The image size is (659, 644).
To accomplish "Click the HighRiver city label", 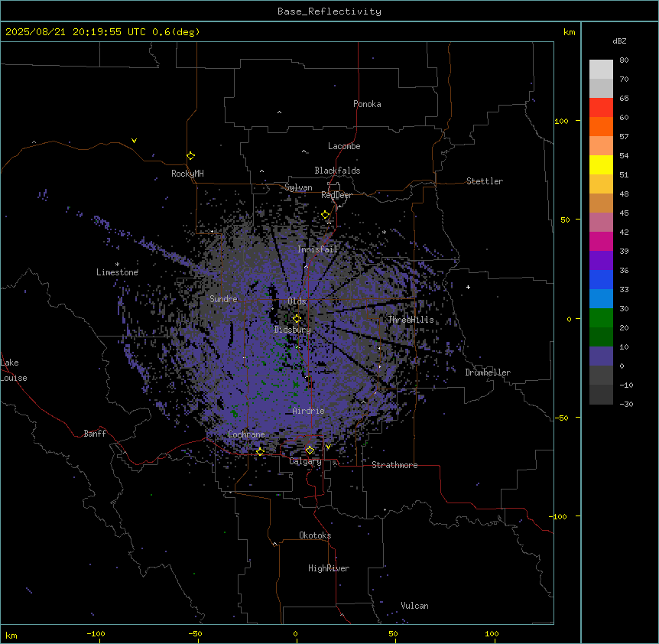I will [x=329, y=568].
